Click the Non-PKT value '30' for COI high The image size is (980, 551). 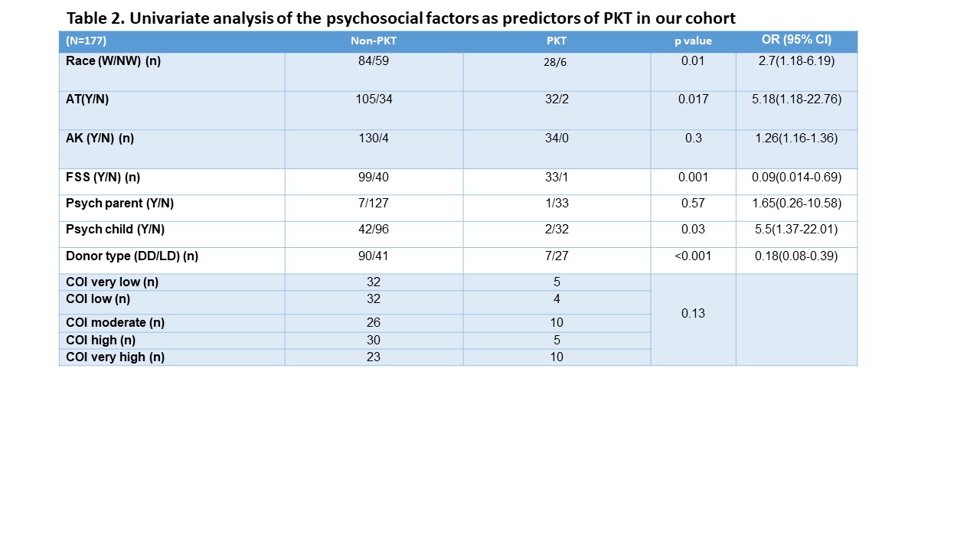point(374,340)
